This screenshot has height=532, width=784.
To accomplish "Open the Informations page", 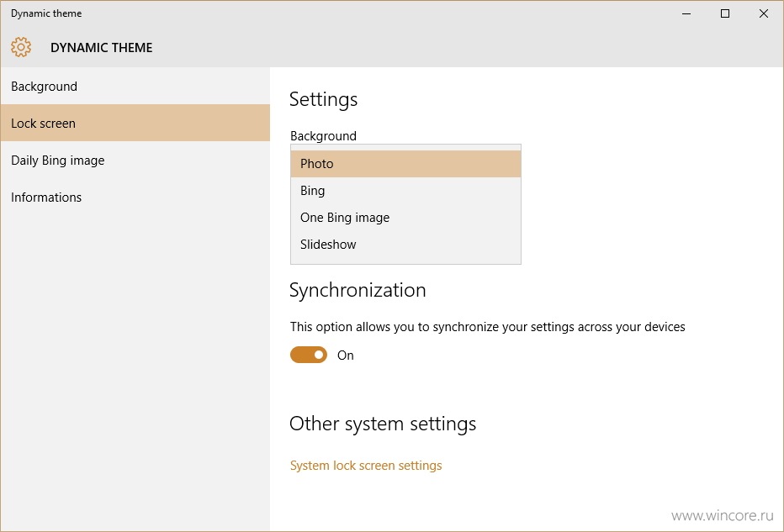I will click(135, 197).
